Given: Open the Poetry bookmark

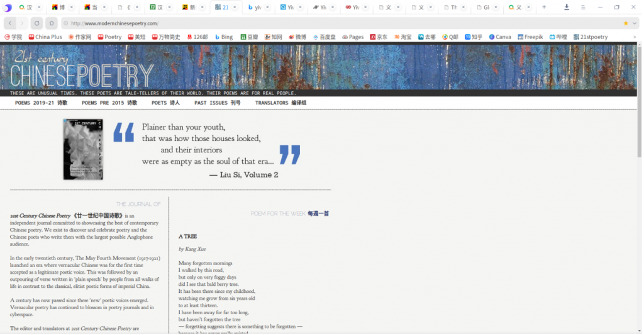Looking at the screenshot, I should click(x=109, y=37).
